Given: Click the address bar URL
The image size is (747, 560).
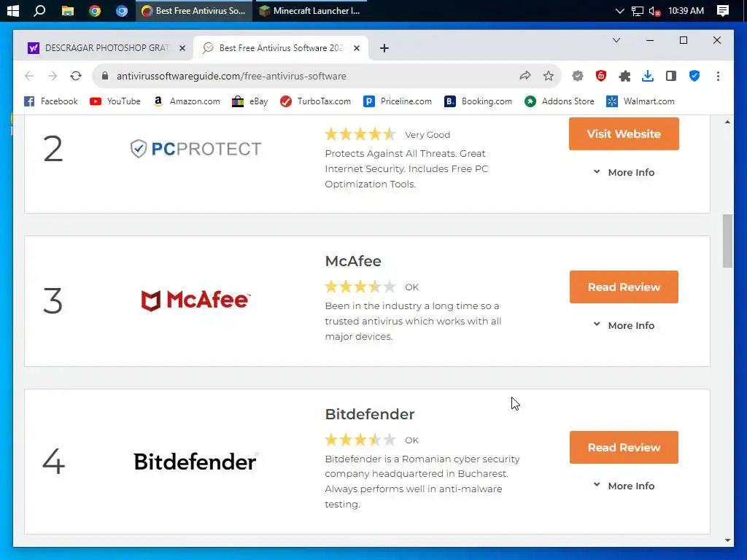Looking at the screenshot, I should point(231,76).
